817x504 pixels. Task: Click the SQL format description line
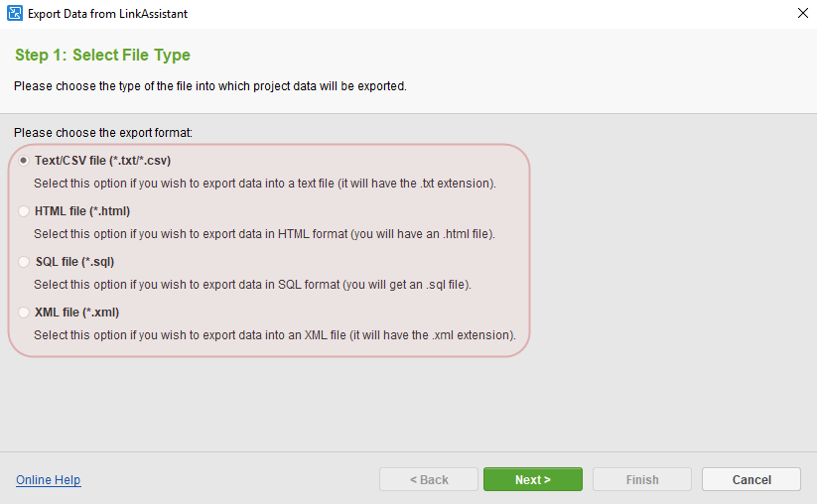[251, 285]
